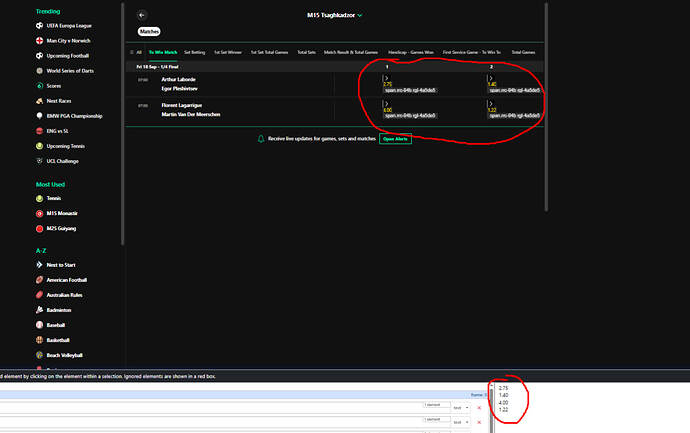Open Next Races horse icon
690x433 pixels.
[39, 101]
